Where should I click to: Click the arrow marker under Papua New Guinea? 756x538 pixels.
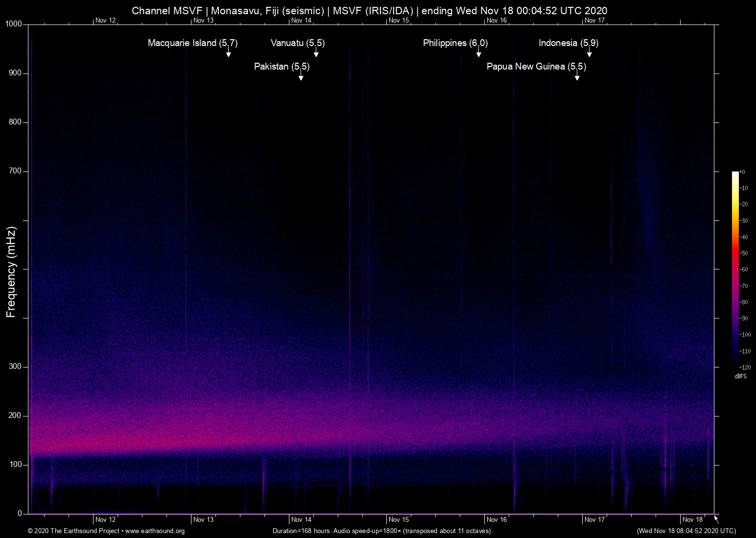(577, 76)
